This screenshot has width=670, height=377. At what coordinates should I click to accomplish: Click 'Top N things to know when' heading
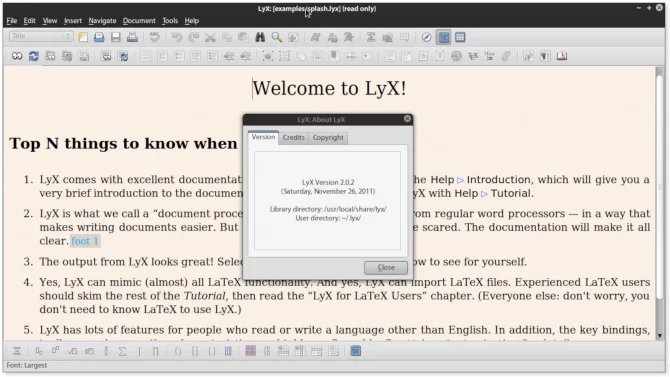point(123,144)
